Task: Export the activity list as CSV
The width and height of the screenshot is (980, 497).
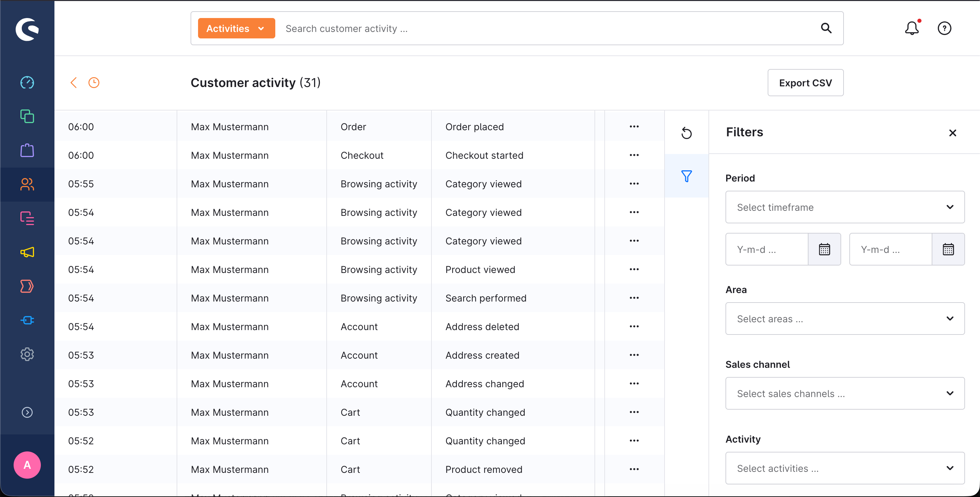Action: point(805,83)
